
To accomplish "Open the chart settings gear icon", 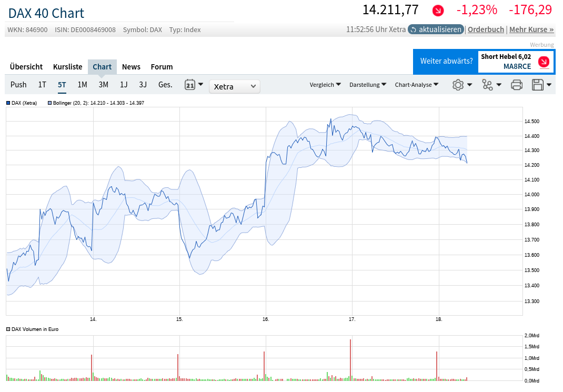I will [x=459, y=85].
